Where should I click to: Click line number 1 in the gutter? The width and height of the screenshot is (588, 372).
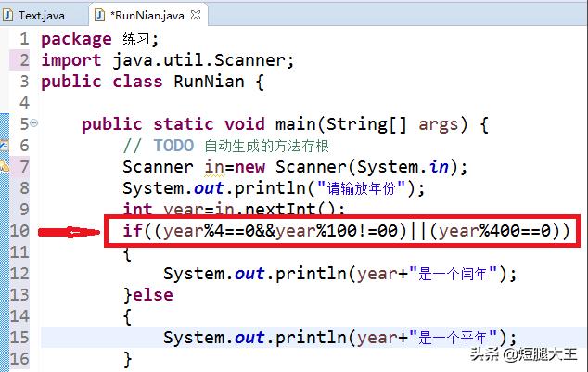pyautogui.click(x=24, y=39)
